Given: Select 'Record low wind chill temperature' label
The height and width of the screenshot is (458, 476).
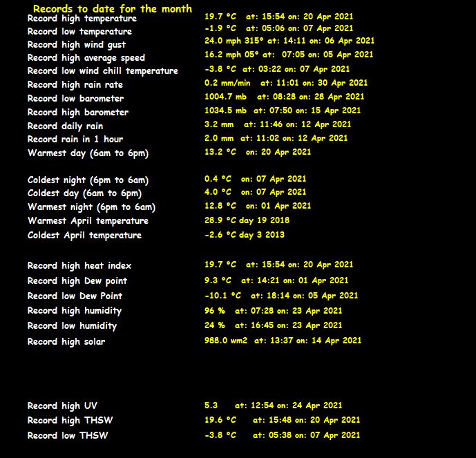Looking at the screenshot, I should (x=103, y=71).
